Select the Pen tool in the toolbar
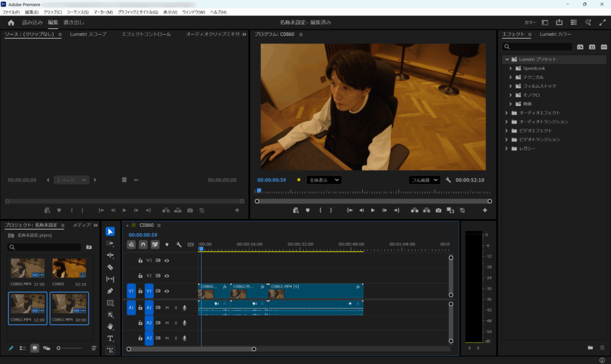This screenshot has width=611, height=364. 110,291
